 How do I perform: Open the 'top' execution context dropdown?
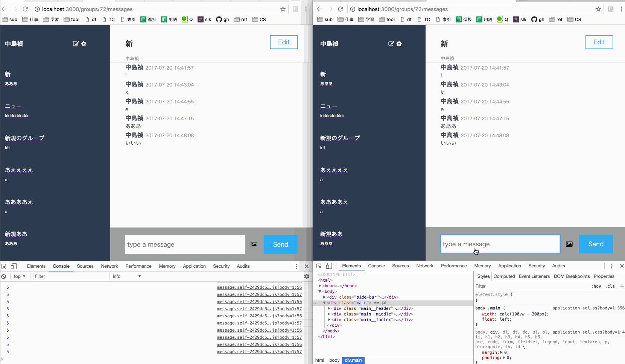point(20,276)
